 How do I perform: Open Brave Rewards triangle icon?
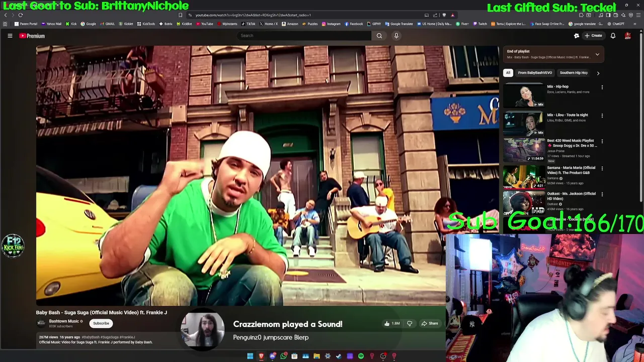452,15
